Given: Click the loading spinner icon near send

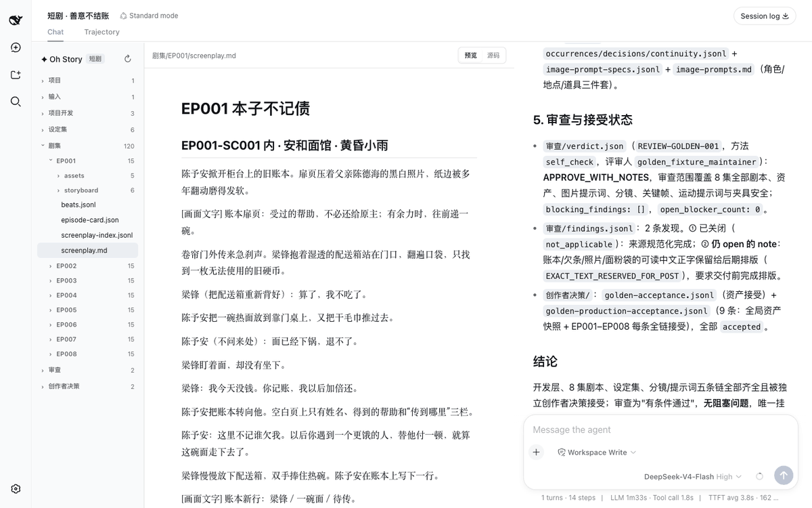Looking at the screenshot, I should tap(759, 476).
